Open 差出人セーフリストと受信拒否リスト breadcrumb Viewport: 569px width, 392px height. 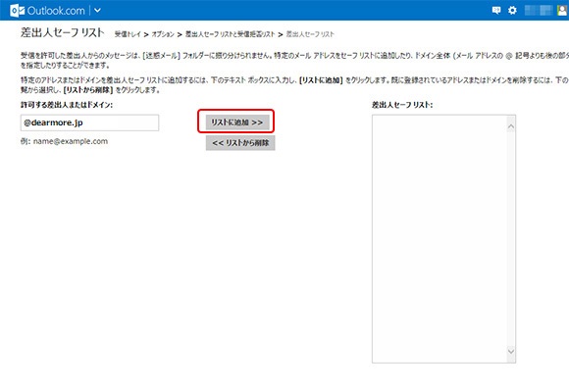231,34
